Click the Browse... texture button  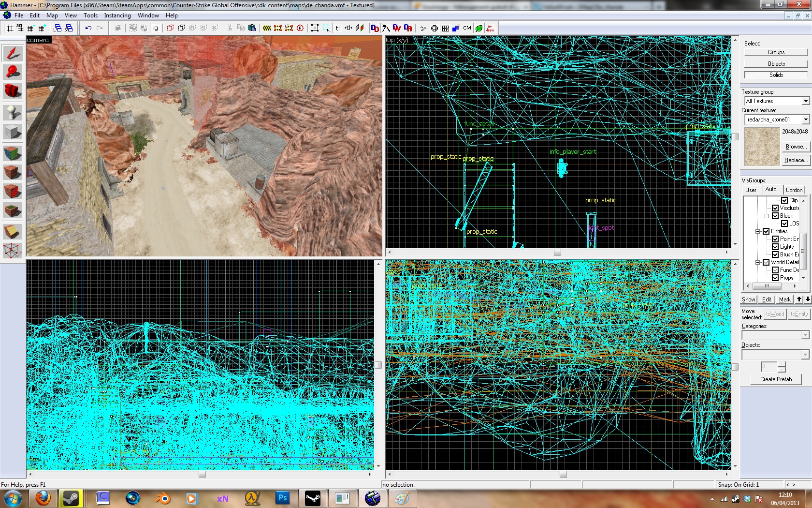(x=795, y=147)
